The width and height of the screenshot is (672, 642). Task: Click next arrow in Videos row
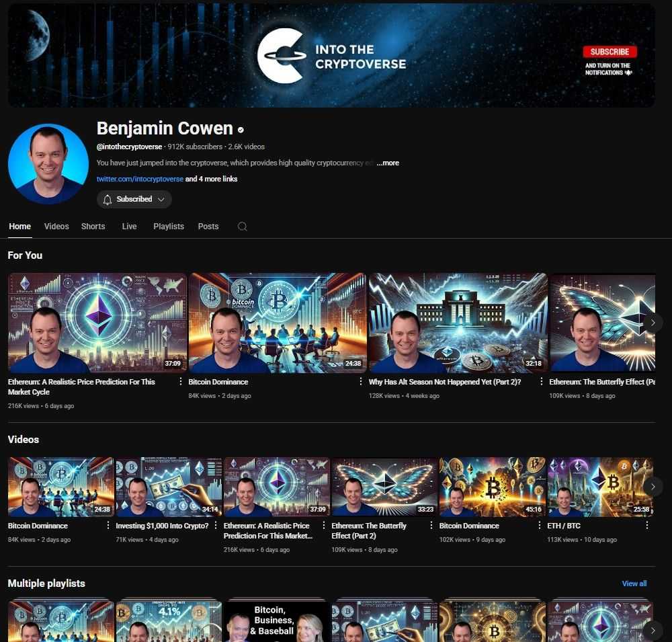[652, 486]
